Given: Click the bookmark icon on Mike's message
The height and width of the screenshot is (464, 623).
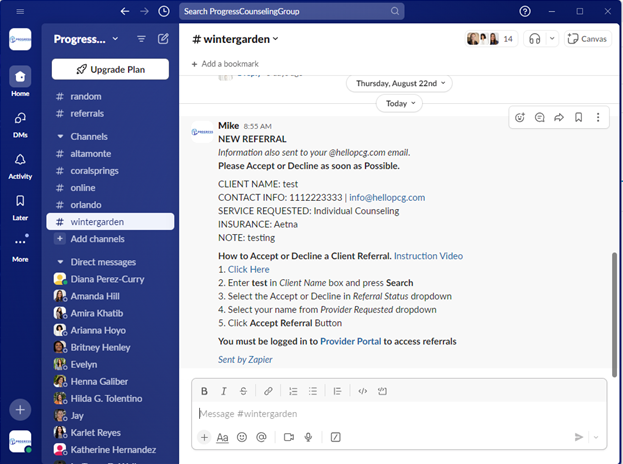Looking at the screenshot, I should pos(578,117).
